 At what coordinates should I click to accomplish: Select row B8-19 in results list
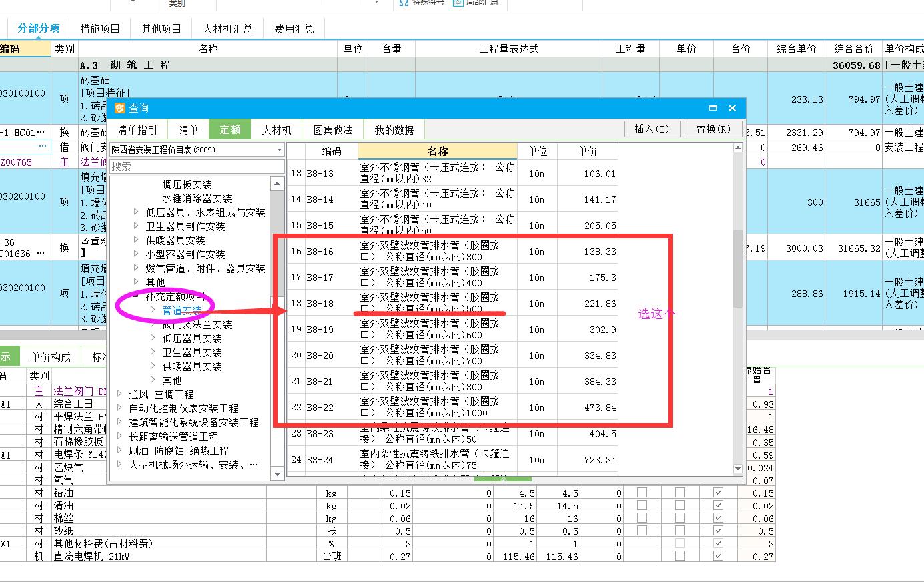tap(453, 330)
